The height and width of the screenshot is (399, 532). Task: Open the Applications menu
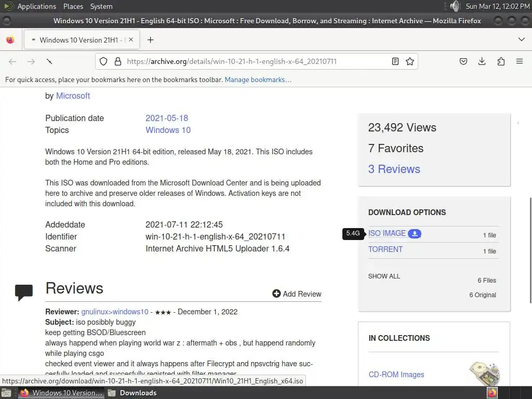pos(37,6)
